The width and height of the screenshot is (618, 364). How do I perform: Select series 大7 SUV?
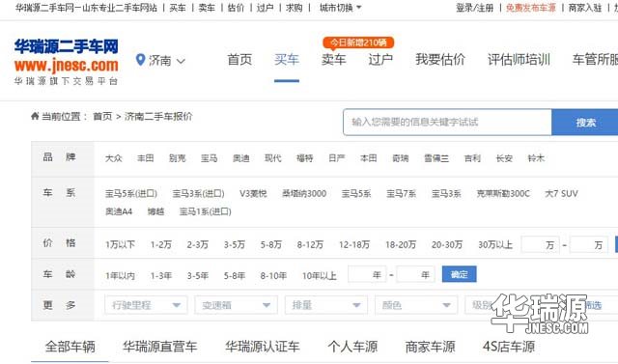coord(561,193)
